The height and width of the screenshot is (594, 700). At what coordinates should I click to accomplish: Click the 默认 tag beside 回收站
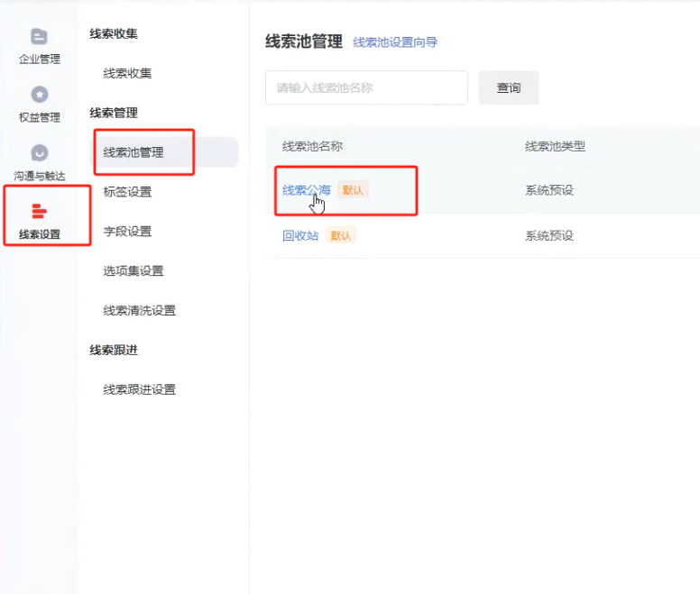(x=342, y=236)
